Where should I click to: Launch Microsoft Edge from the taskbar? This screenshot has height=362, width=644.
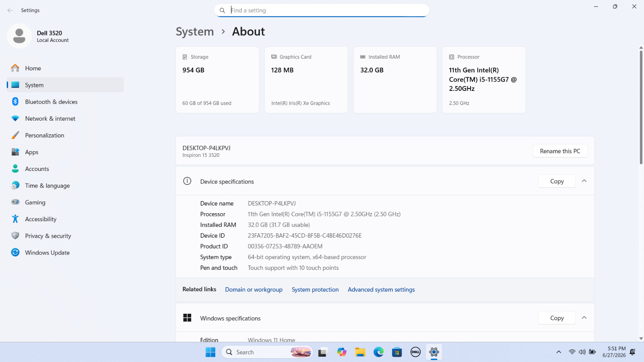click(379, 352)
